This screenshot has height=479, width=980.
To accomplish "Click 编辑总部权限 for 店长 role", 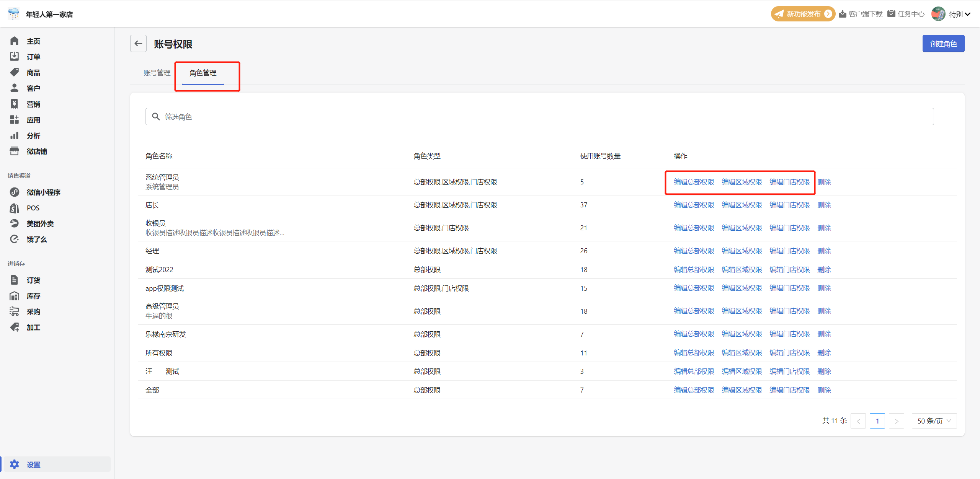I will 694,205.
